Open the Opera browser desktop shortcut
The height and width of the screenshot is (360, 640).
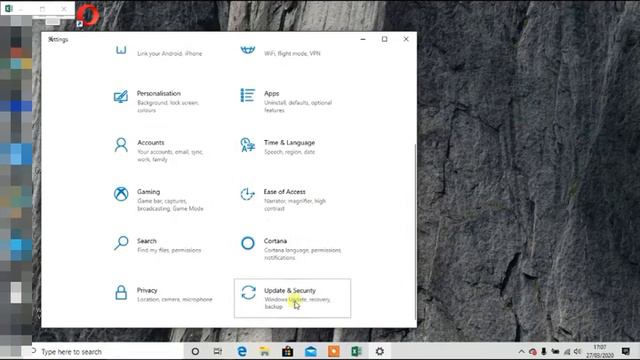(87, 16)
